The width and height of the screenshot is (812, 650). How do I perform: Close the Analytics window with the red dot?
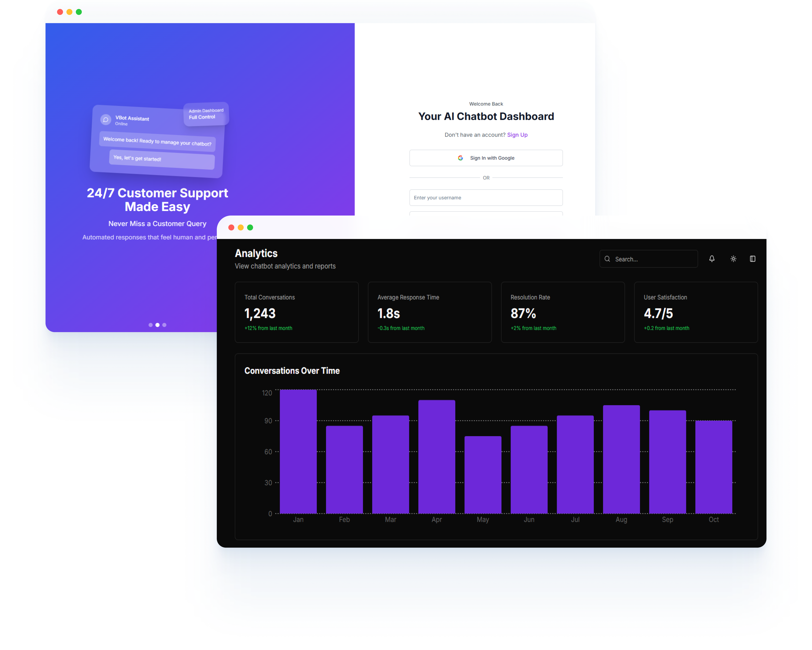(x=231, y=227)
